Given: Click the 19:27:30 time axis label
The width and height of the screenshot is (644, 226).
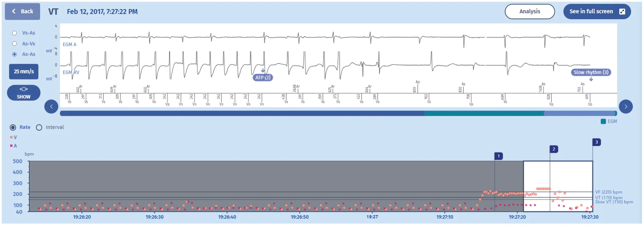Looking at the screenshot, I should [x=590, y=217].
